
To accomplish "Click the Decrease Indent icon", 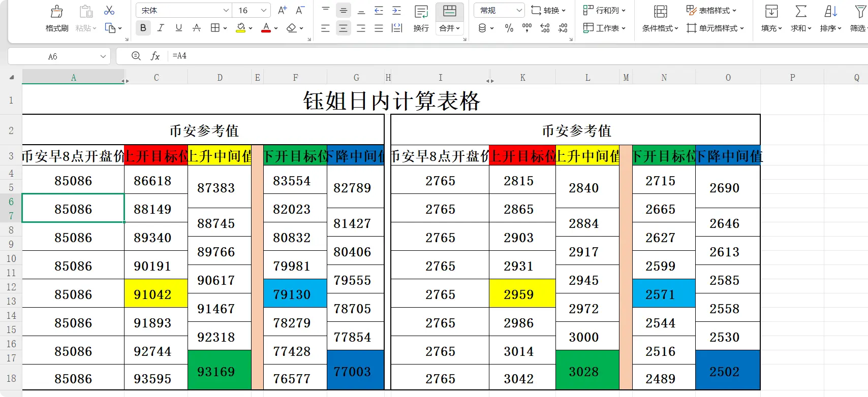I will (379, 10).
